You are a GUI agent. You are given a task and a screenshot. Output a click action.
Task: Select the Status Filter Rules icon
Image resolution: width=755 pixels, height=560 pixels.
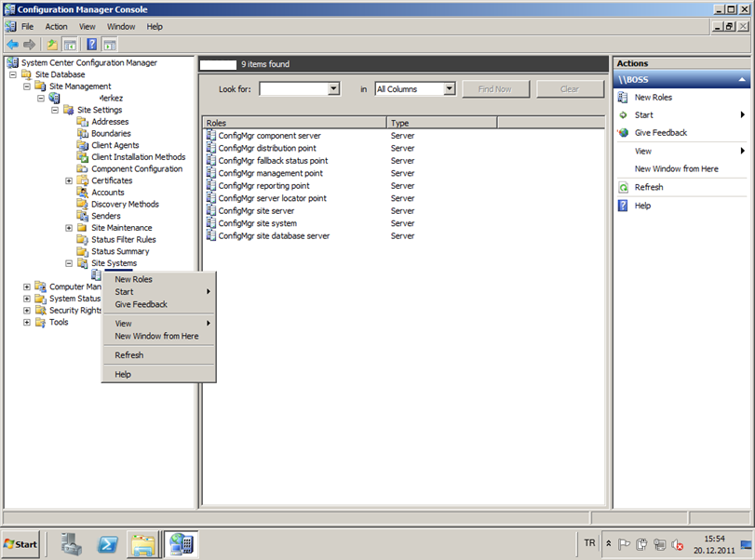pyautogui.click(x=82, y=240)
